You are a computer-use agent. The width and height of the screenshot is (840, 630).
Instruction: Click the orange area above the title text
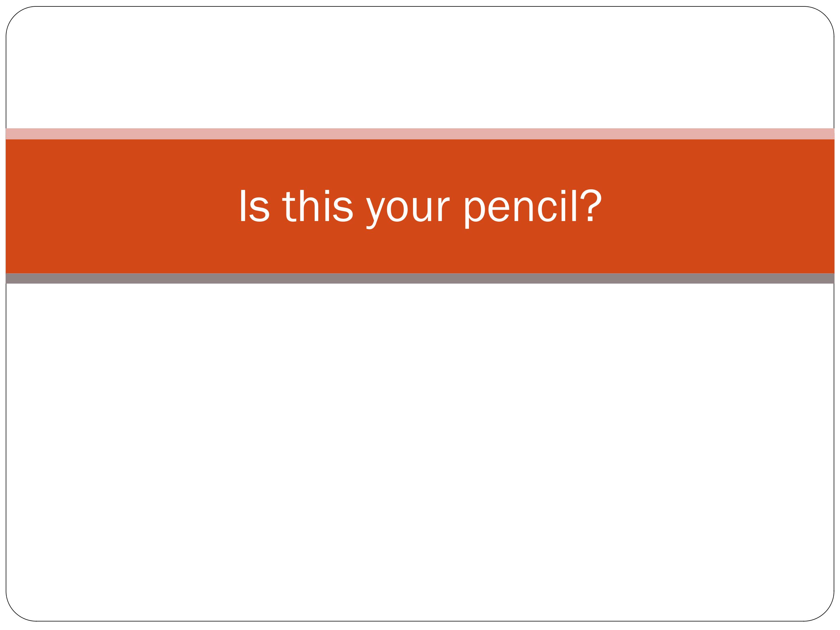[420, 163]
